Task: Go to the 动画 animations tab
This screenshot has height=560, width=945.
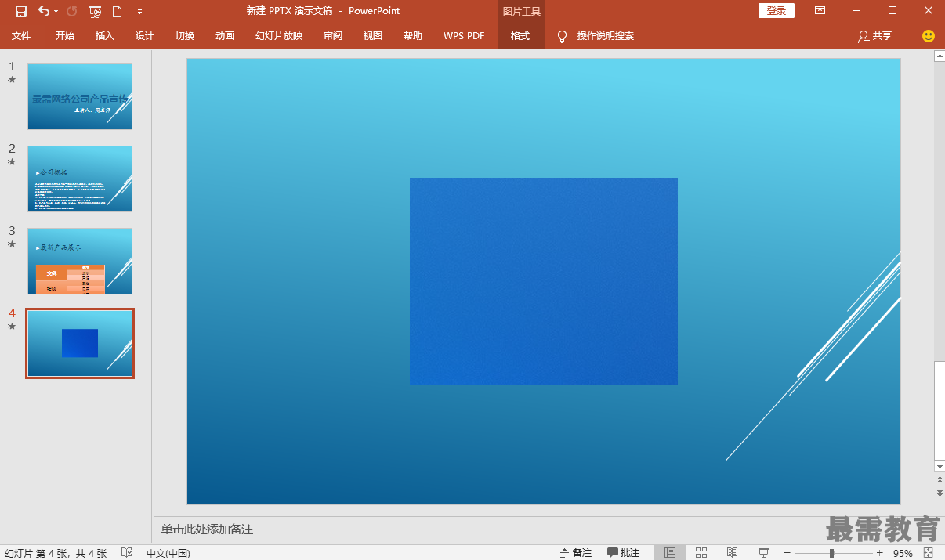Action: click(x=225, y=36)
